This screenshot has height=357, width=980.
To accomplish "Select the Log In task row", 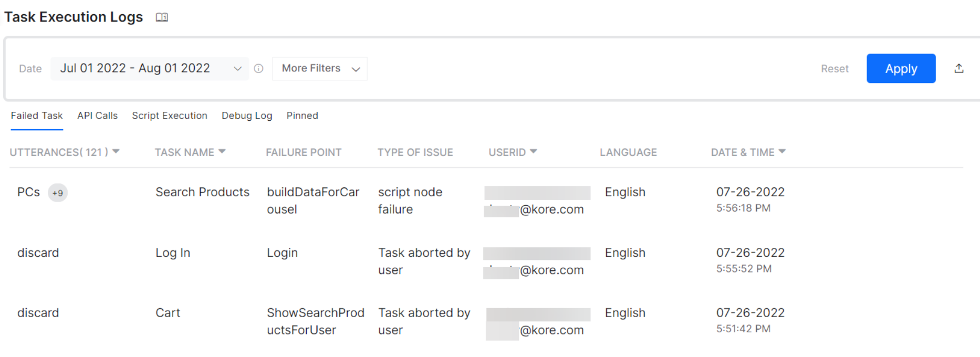I will pos(173,253).
